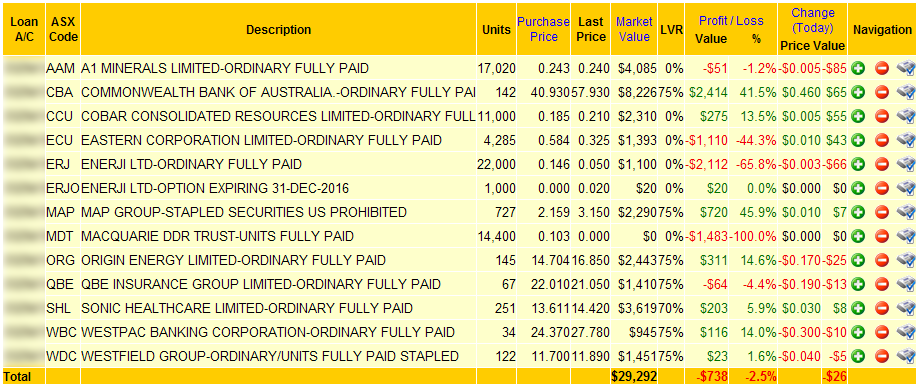The height and width of the screenshot is (387, 919).
Task: Click the green plus icon for AAM
Action: pyautogui.click(x=859, y=69)
